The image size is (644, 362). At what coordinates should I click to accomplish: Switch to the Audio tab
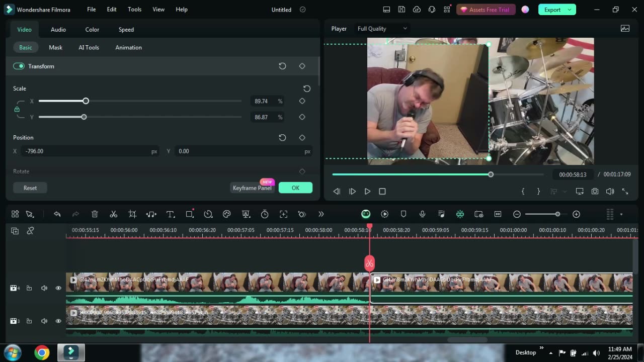tap(58, 30)
